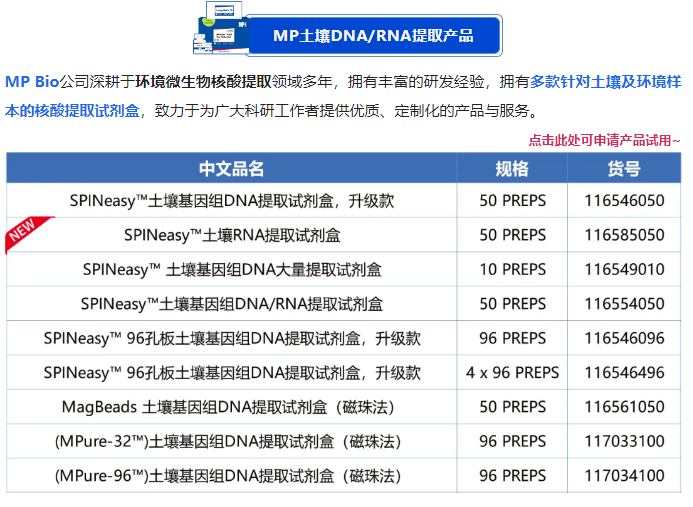Click SPINeasy 土壤RNA提取试剂盒 product name
This screenshot has width=693, height=507.
click(232, 235)
